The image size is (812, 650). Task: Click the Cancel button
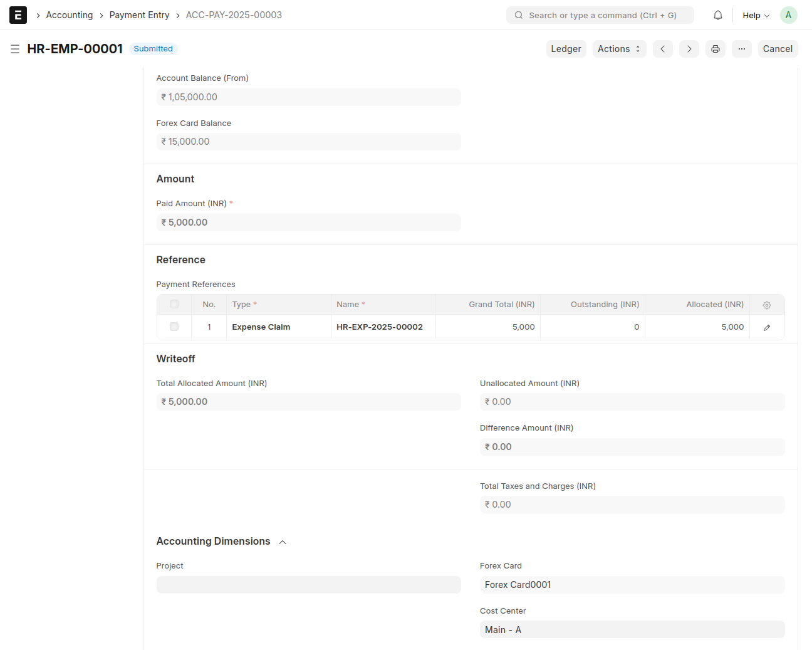tap(778, 49)
